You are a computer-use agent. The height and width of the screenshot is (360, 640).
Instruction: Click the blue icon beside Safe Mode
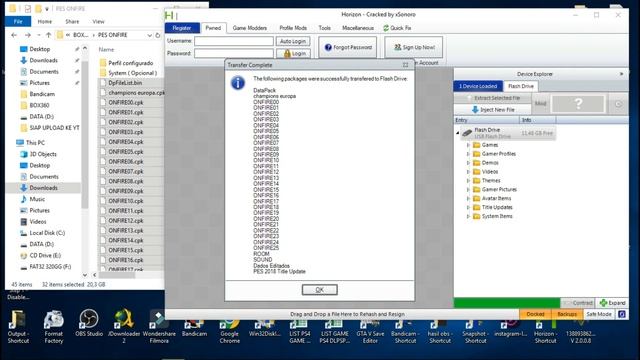[622, 314]
